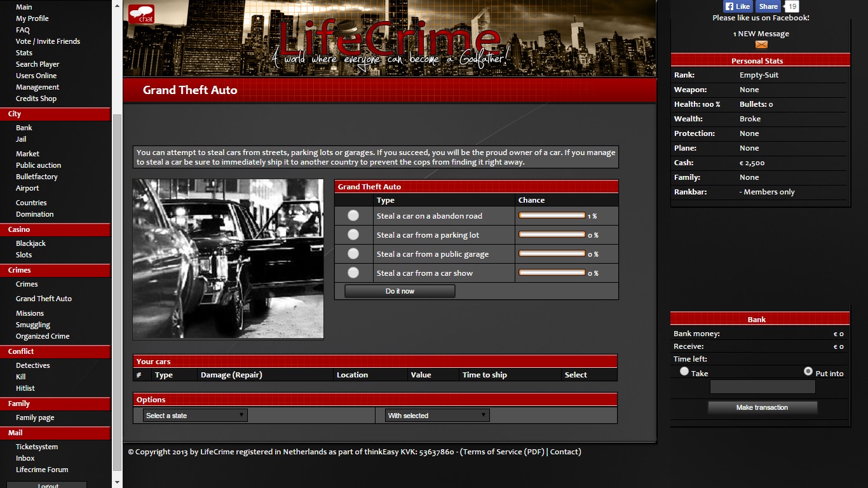868x488 pixels.
Task: Open the Credits Shop
Action: click(x=36, y=98)
